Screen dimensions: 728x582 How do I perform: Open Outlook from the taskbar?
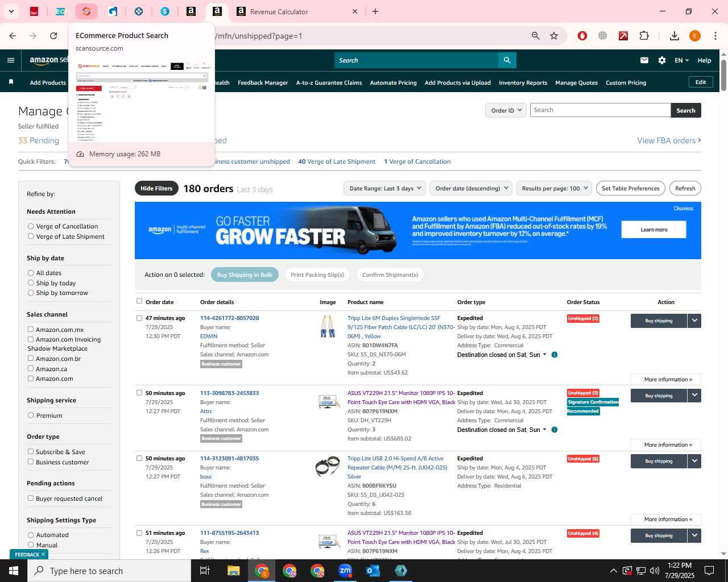(x=373, y=571)
